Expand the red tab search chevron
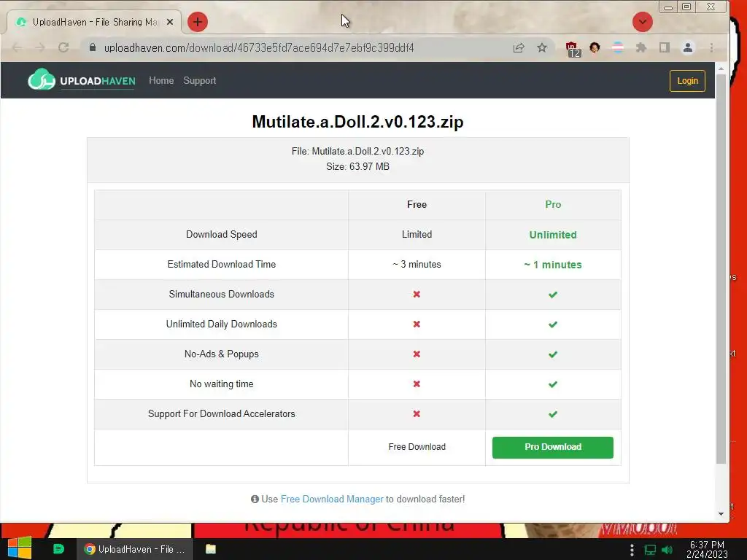 tap(642, 22)
